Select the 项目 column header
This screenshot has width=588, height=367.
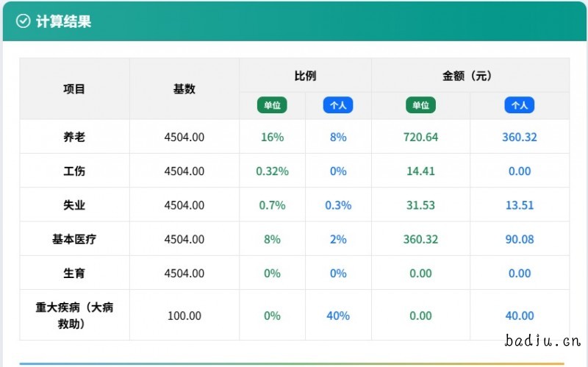(74, 89)
